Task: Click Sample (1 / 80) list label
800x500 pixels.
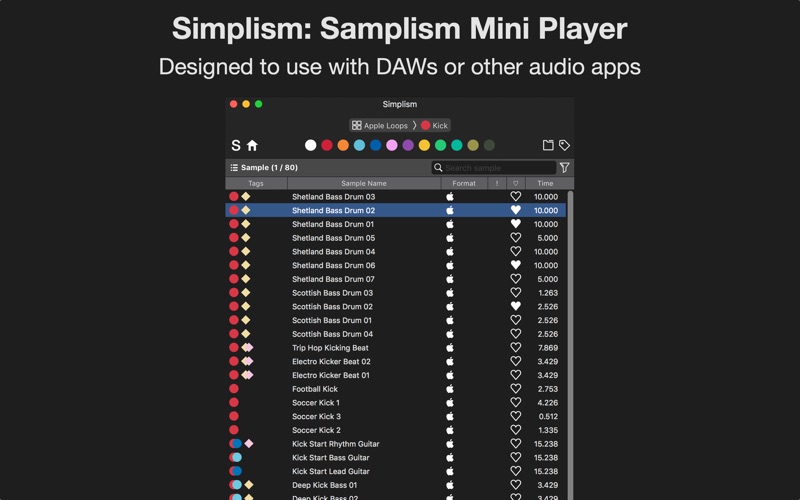Action: coord(269,167)
